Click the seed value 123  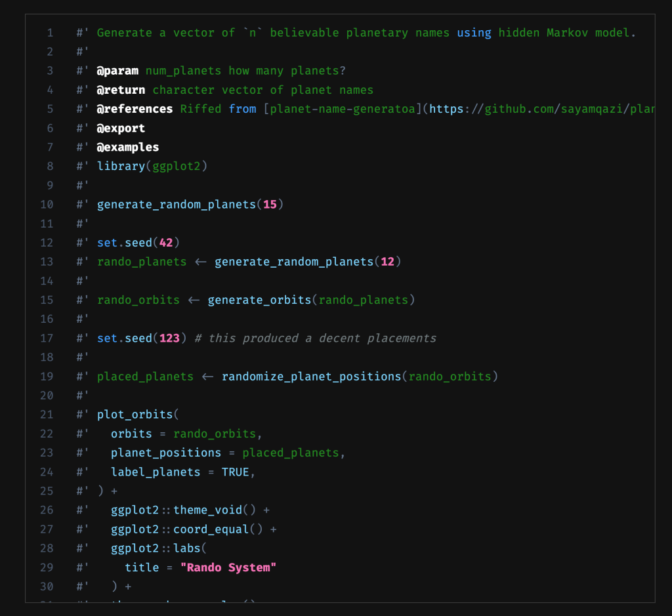(x=169, y=339)
